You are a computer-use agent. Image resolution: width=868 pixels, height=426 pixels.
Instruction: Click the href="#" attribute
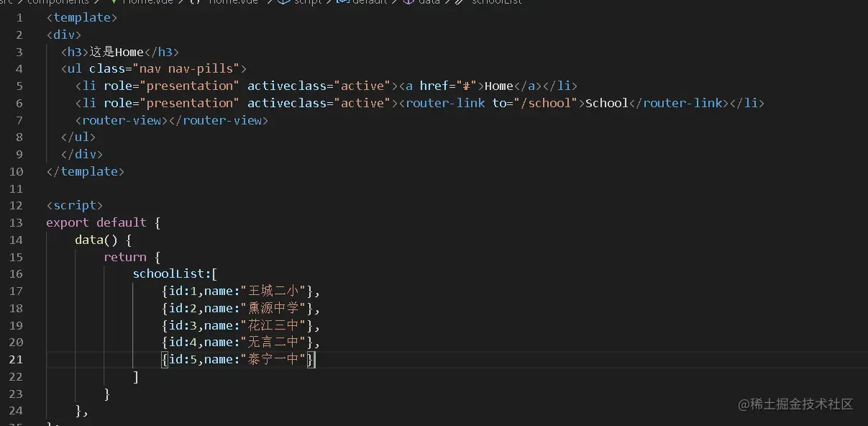tap(449, 86)
